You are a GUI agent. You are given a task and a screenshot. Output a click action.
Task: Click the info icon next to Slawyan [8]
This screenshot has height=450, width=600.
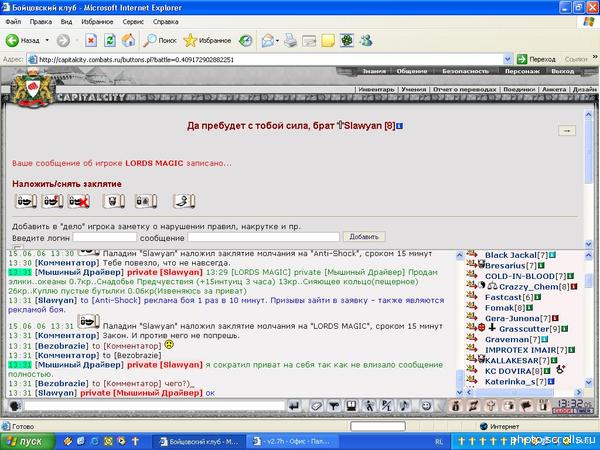[399, 126]
